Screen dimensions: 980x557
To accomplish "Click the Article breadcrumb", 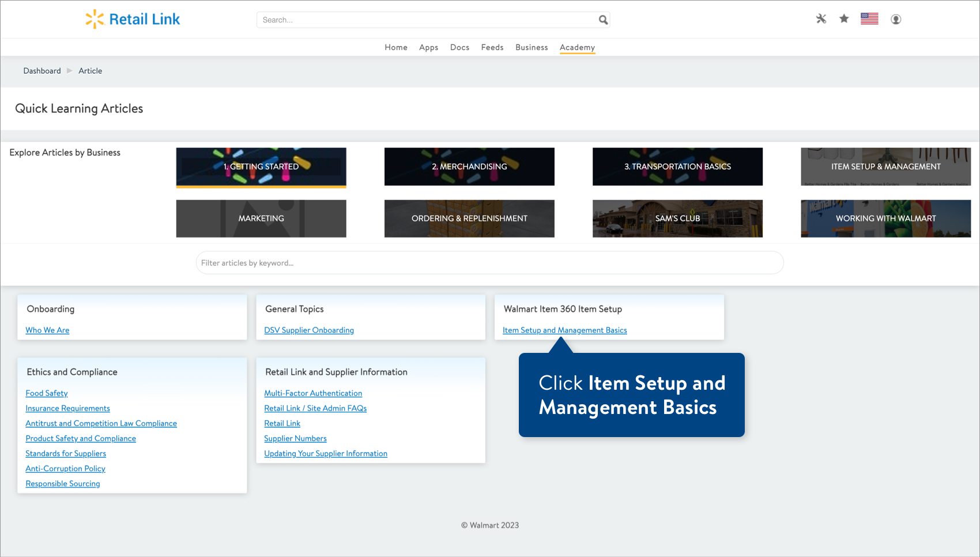I will coord(90,71).
